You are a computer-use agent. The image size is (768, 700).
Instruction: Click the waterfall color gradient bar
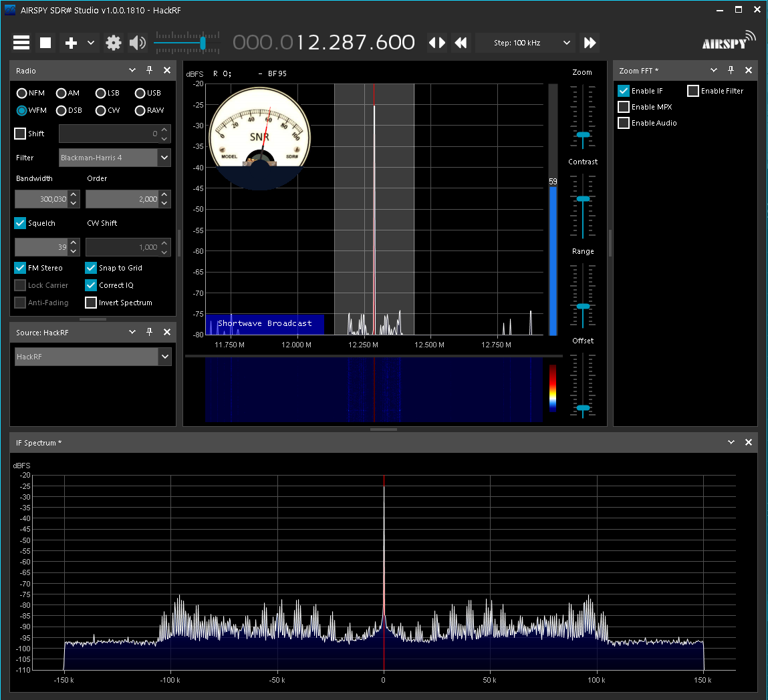553,388
